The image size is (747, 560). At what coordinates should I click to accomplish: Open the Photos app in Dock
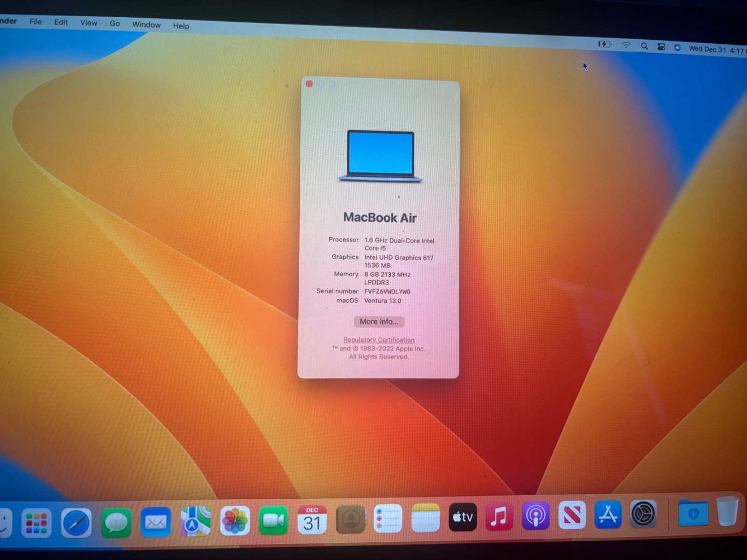(235, 520)
